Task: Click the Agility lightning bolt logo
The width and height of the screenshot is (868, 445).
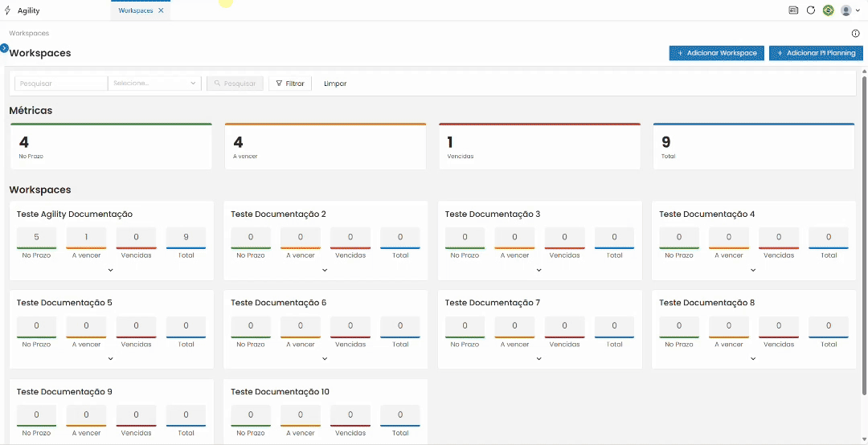Action: [x=7, y=10]
